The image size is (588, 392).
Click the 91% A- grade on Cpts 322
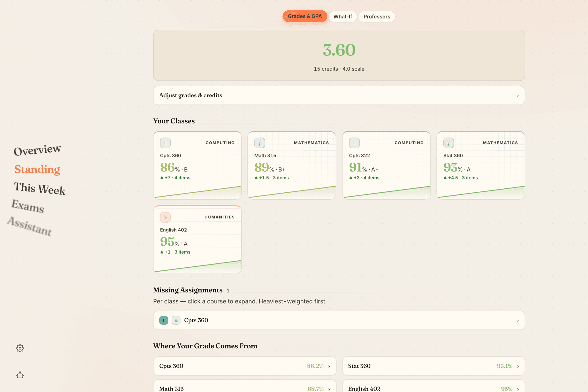(364, 168)
